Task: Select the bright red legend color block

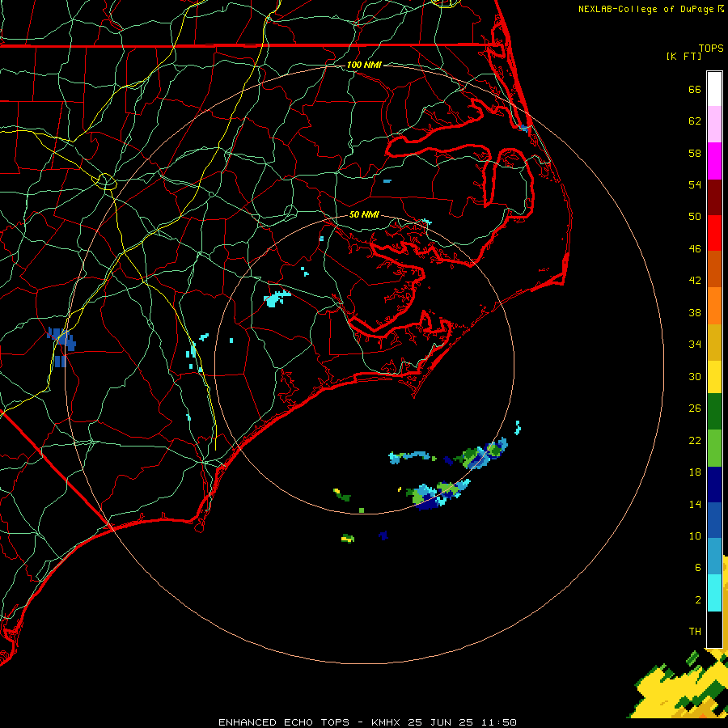Action: coord(714,233)
